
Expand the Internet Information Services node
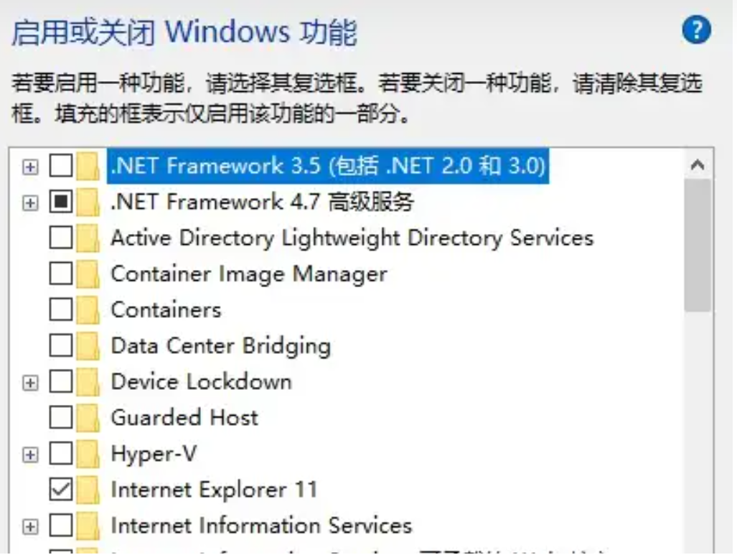pos(30,526)
